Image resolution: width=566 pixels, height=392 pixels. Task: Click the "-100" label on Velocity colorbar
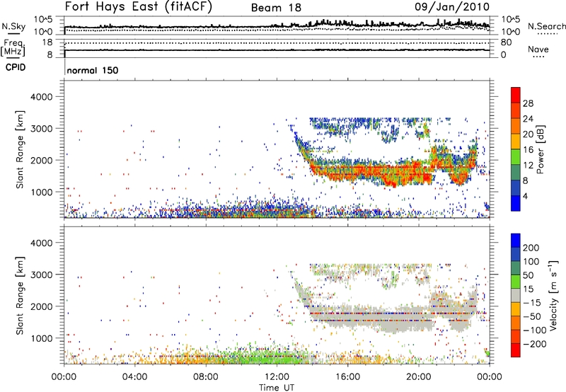[534, 330]
